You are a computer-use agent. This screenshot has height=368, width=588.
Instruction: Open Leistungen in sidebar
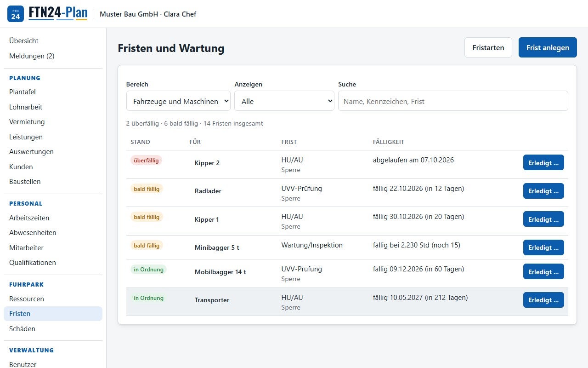point(53,137)
